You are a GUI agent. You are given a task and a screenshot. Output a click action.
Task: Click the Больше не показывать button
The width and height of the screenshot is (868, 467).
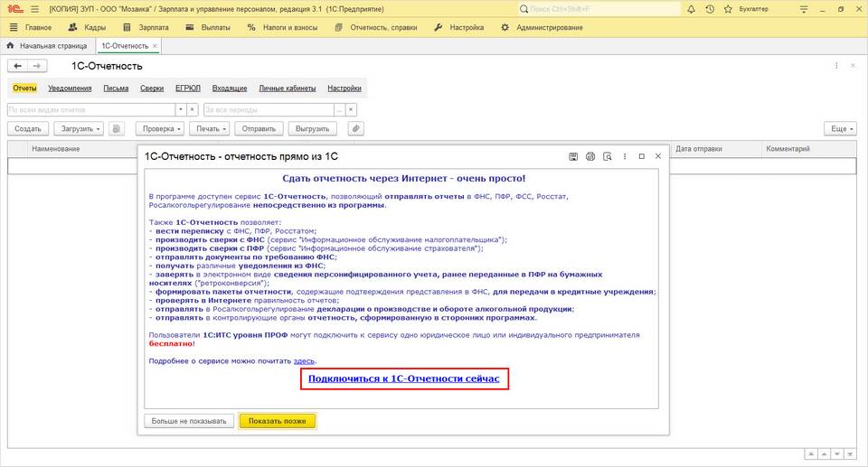pyautogui.click(x=189, y=421)
